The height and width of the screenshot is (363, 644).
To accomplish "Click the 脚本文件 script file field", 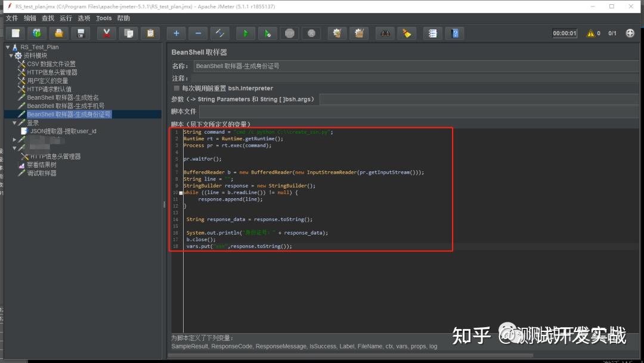I will (419, 112).
